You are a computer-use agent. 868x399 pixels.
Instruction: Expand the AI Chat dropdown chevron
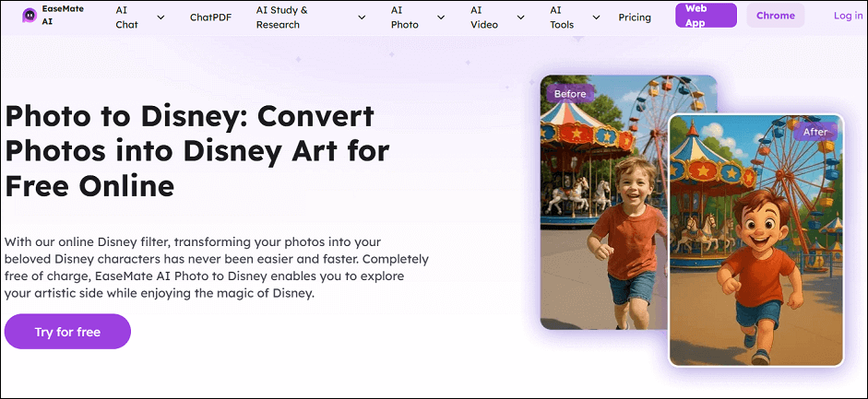coord(161,18)
